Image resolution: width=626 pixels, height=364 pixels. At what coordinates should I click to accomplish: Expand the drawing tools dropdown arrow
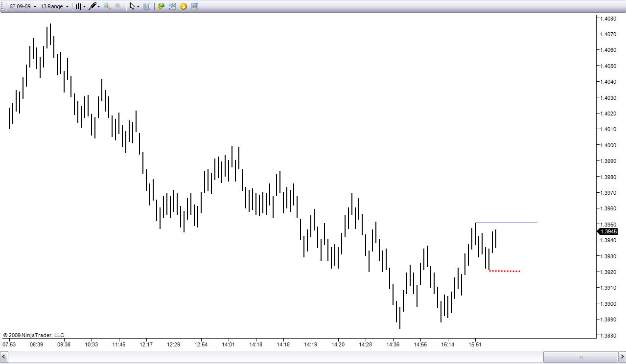click(x=98, y=6)
